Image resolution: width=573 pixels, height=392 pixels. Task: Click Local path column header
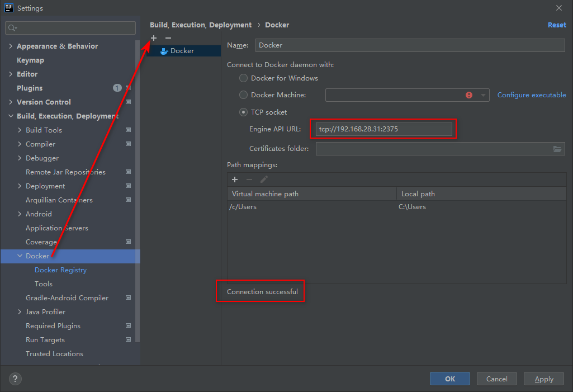click(x=482, y=194)
